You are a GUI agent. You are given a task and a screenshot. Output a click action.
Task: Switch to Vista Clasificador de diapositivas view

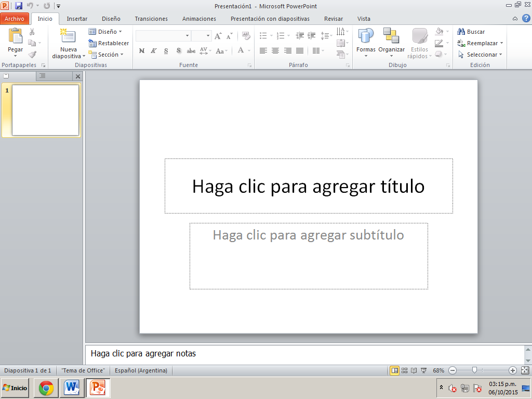(403, 370)
